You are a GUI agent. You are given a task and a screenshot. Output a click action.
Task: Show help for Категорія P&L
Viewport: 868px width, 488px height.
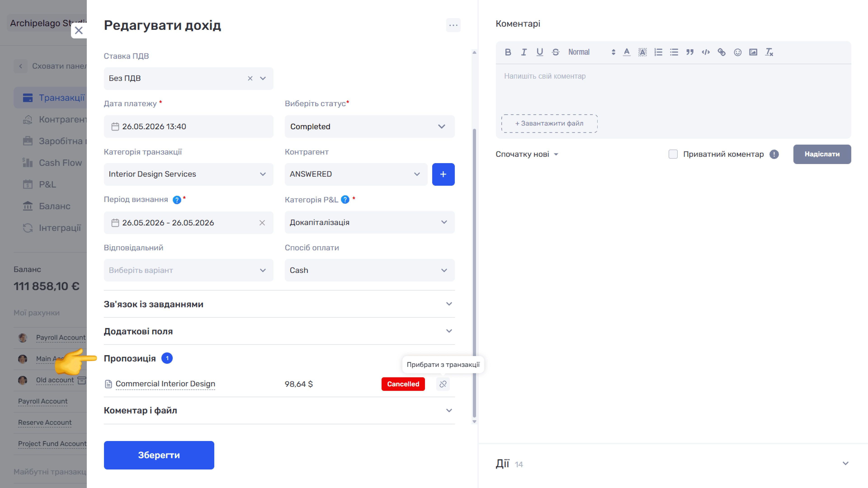(345, 200)
